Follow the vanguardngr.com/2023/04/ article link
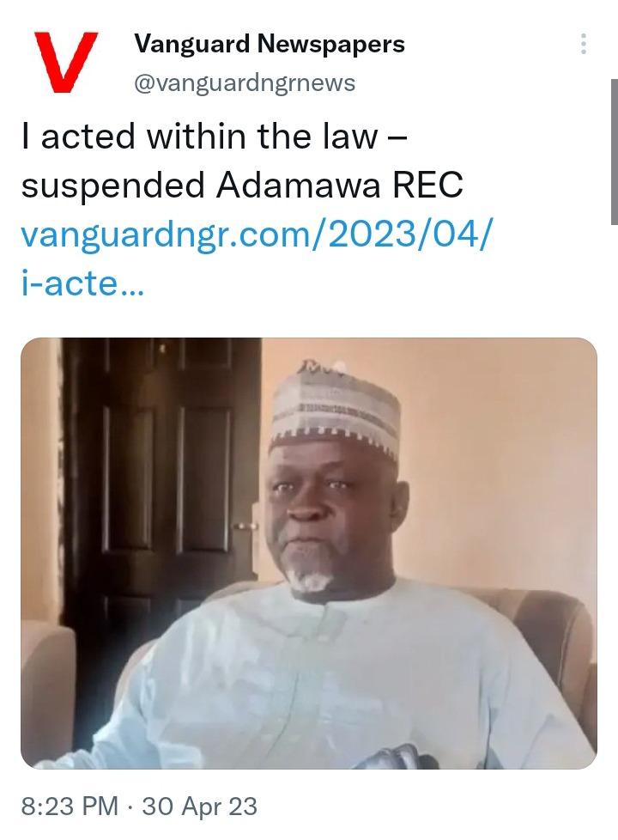The image size is (618, 840). click(255, 234)
